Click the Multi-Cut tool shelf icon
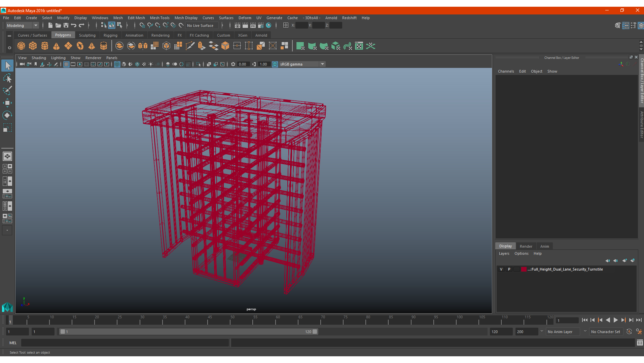Screen dimensions: 644x363 coord(190,46)
